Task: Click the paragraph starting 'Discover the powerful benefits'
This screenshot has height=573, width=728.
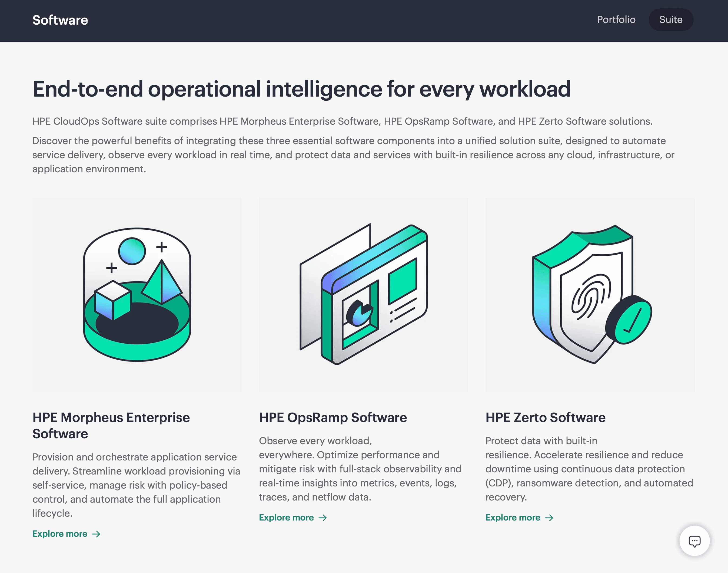Action: click(x=353, y=155)
